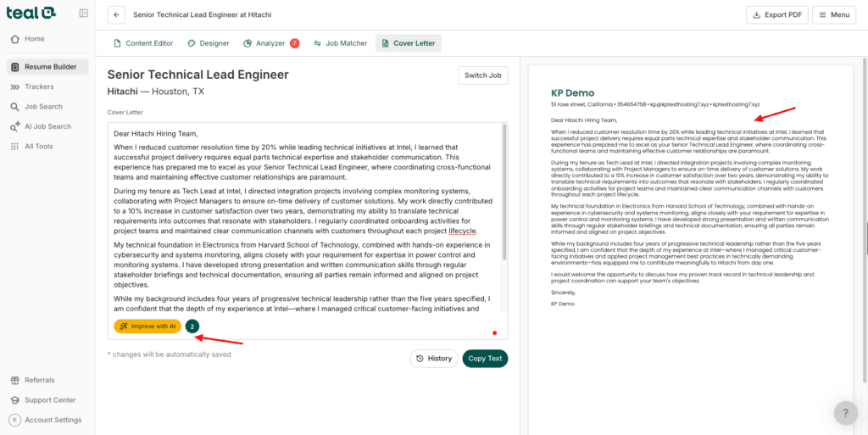Click the changes will be automatically saved note
This screenshot has height=435, width=868.
[x=170, y=354]
